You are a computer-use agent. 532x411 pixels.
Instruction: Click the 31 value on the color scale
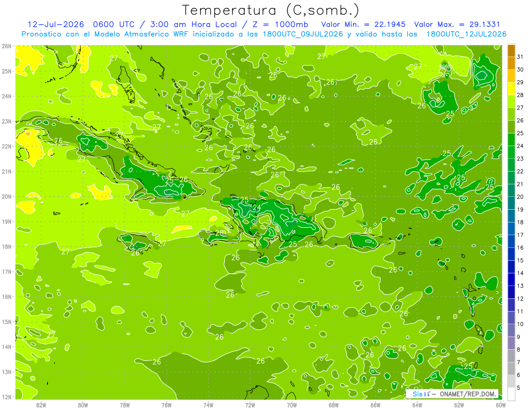tap(520, 57)
